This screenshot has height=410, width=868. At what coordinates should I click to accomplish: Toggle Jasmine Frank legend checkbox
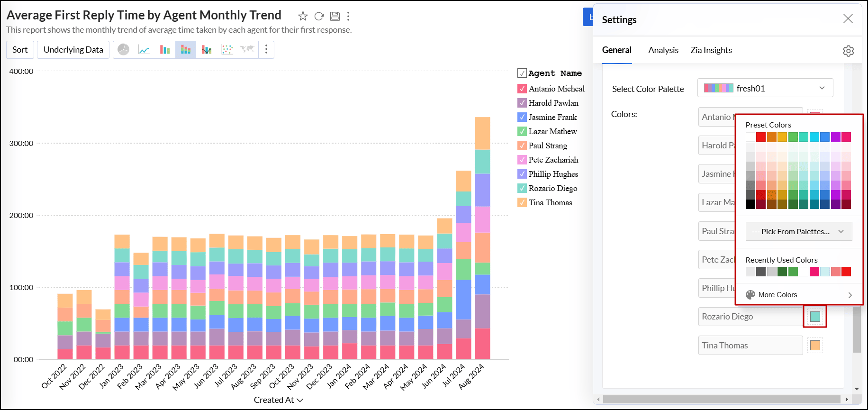click(522, 117)
